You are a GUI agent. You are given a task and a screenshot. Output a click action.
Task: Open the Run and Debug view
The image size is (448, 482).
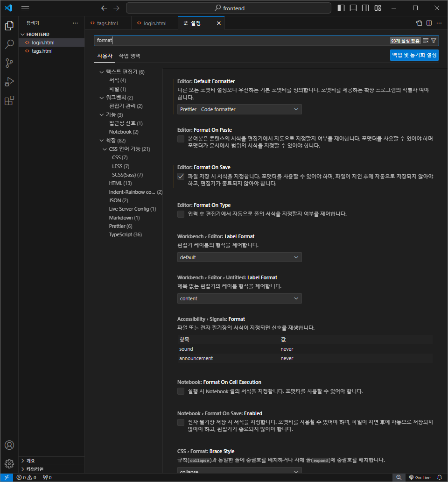[9, 82]
